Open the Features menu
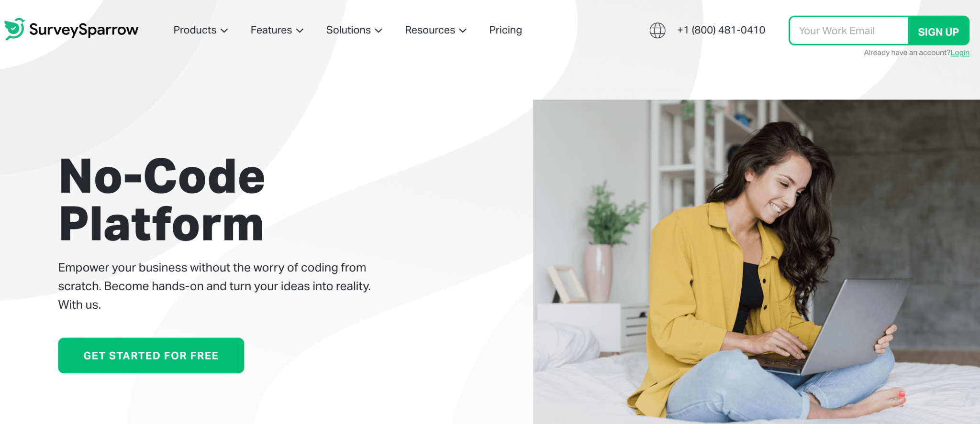Screen dimensions: 980x424 (277, 30)
